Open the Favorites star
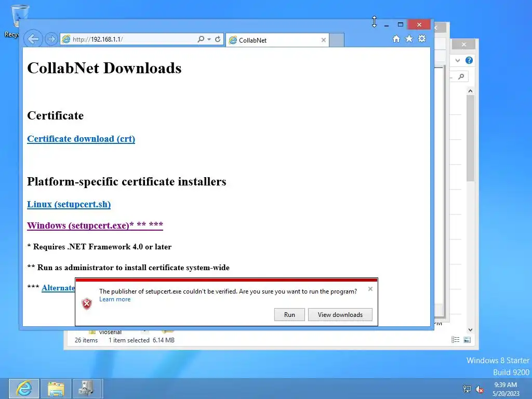 (409, 38)
